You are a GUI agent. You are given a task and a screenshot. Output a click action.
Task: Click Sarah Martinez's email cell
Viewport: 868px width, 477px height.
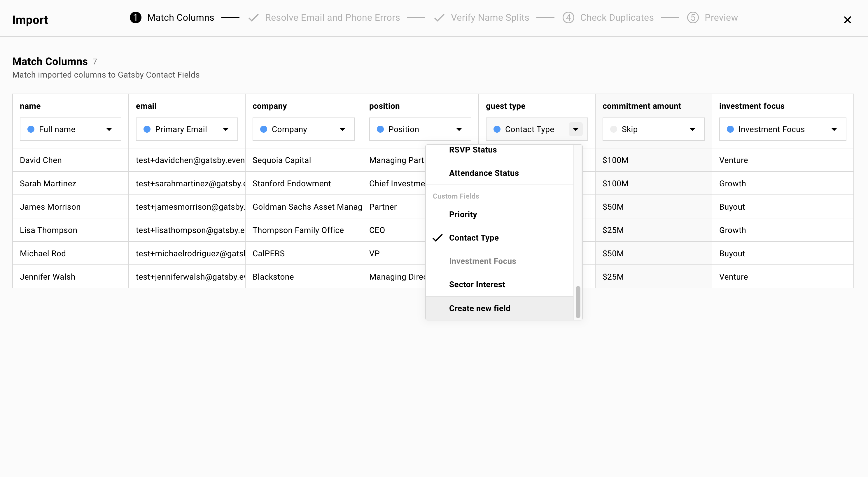(x=187, y=183)
